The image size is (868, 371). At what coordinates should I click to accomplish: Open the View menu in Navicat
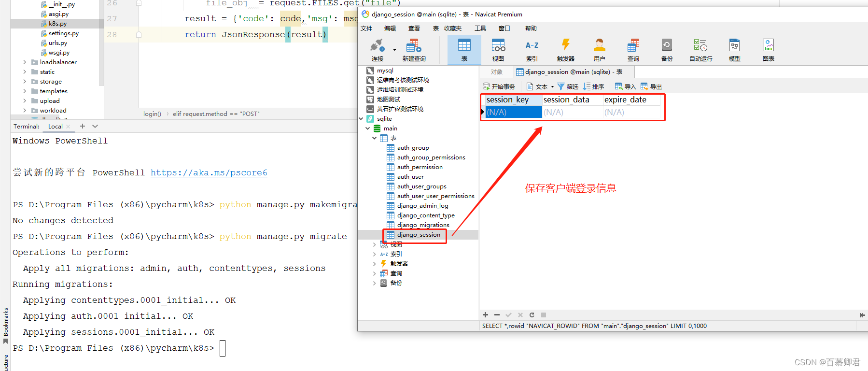[x=414, y=29]
